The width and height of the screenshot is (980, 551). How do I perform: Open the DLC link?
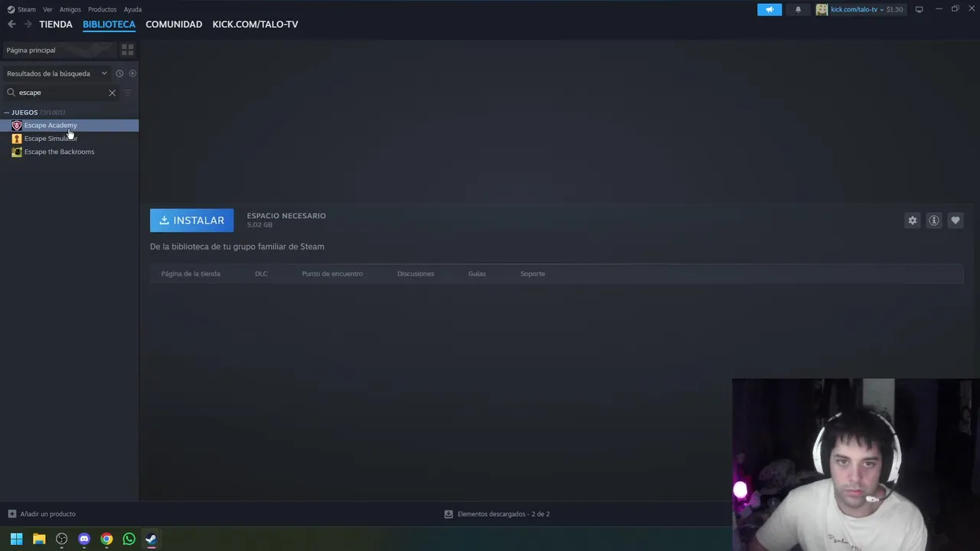[261, 274]
